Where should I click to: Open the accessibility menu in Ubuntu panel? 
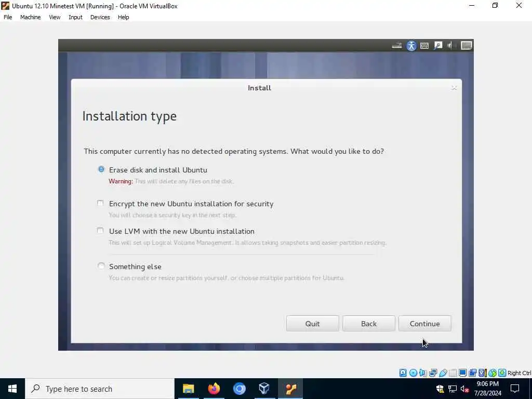click(411, 46)
